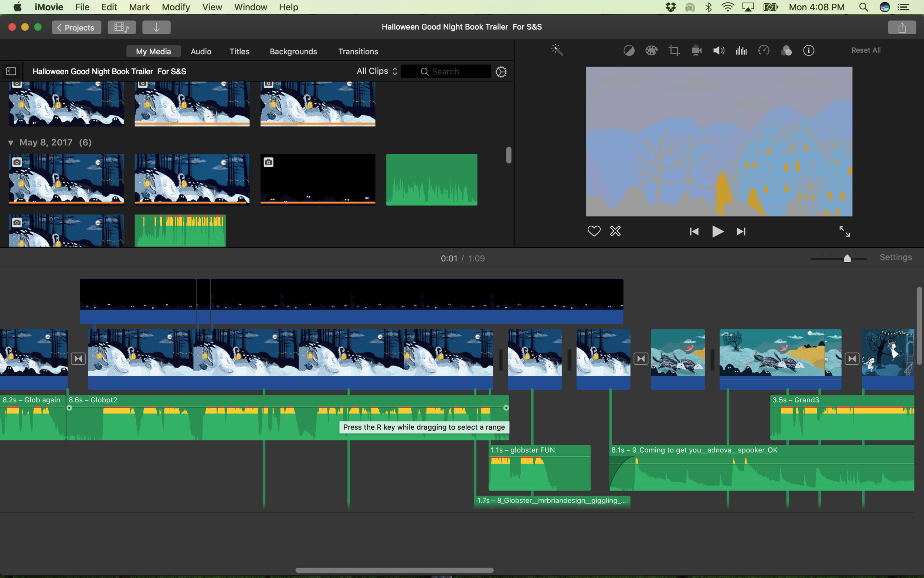
Task: Click the Globpt2 audio fade-out handle
Action: click(x=506, y=408)
